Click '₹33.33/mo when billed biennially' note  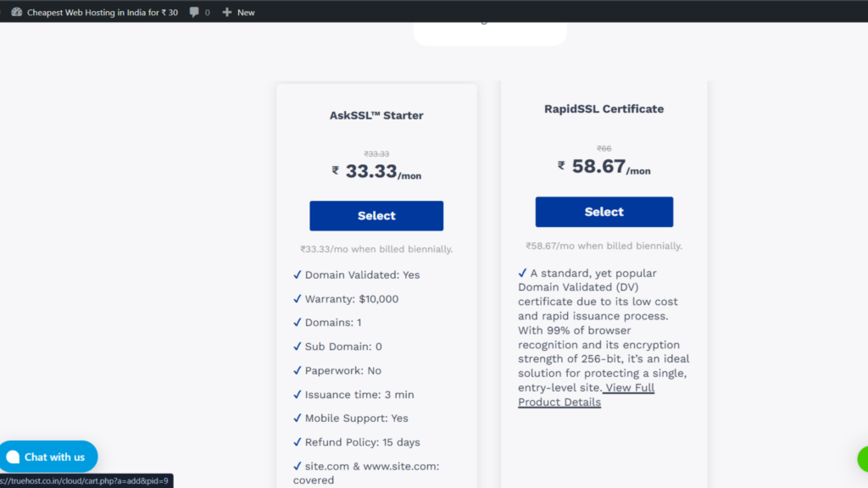click(x=376, y=249)
